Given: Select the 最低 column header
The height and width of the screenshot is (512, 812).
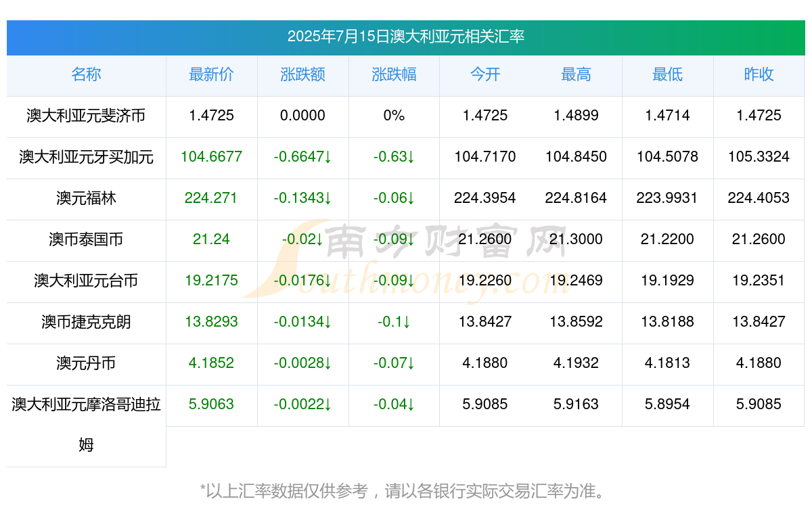Looking at the screenshot, I should [x=667, y=74].
